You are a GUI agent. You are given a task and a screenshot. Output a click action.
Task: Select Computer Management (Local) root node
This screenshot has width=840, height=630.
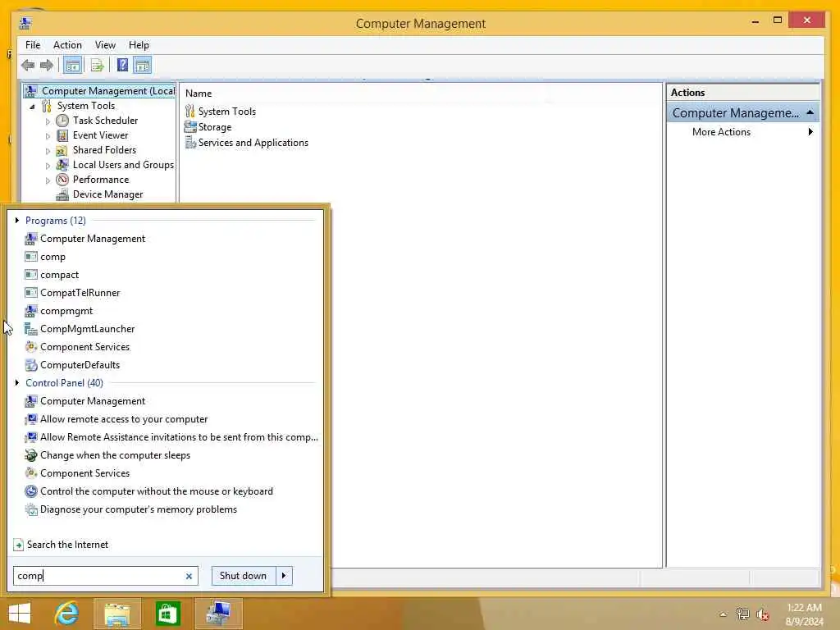[107, 91]
